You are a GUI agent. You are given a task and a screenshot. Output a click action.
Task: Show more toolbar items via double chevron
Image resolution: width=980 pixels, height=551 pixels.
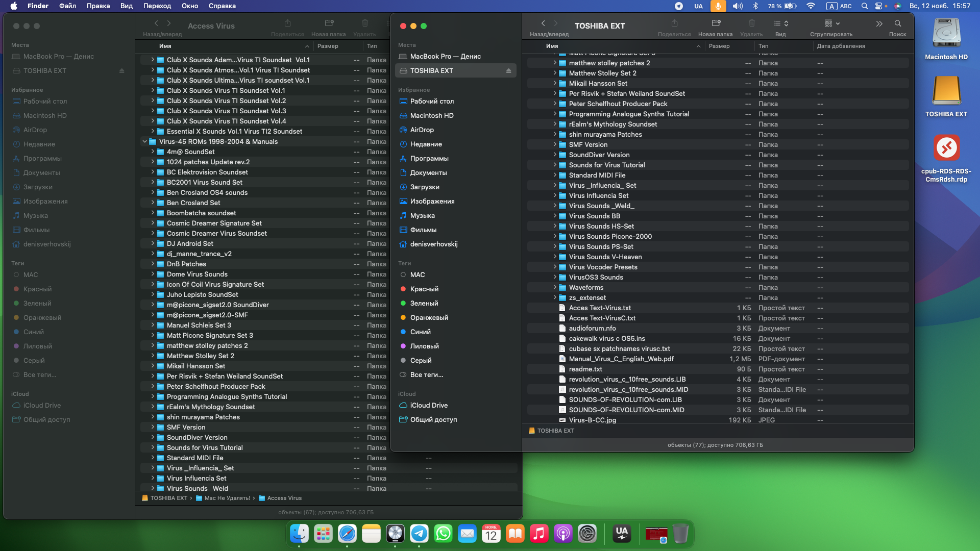[879, 23]
